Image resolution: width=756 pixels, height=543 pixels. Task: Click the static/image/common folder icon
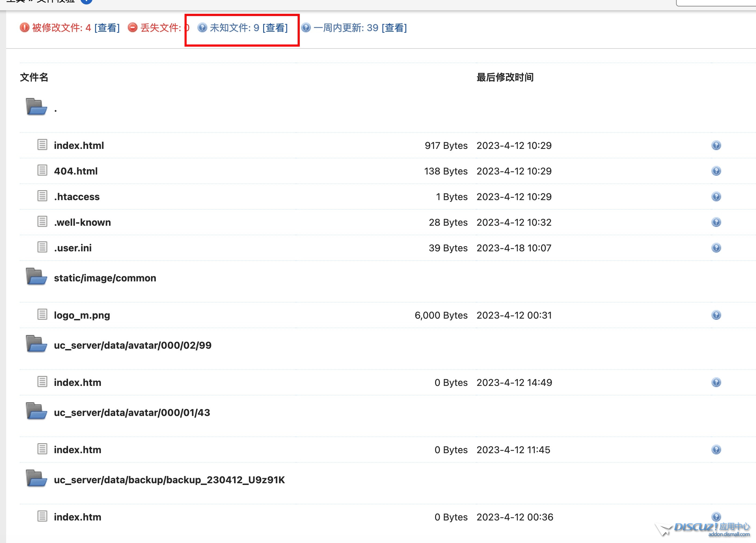(36, 277)
